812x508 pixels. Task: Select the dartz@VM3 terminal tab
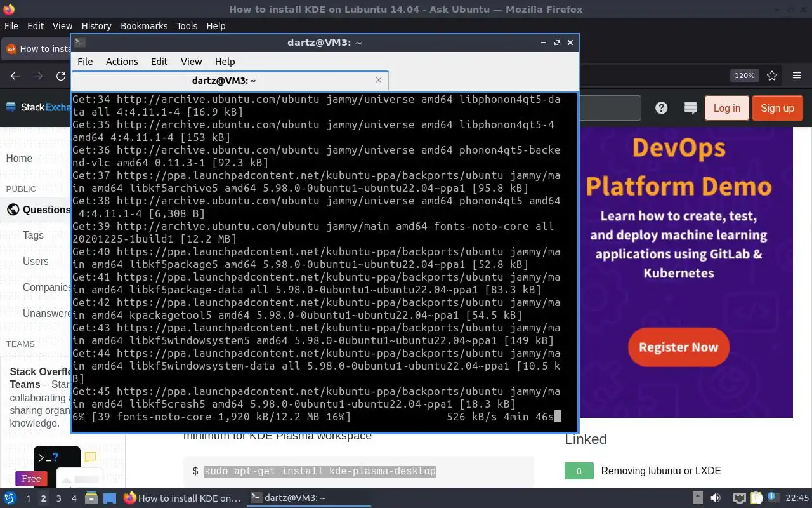click(x=223, y=81)
